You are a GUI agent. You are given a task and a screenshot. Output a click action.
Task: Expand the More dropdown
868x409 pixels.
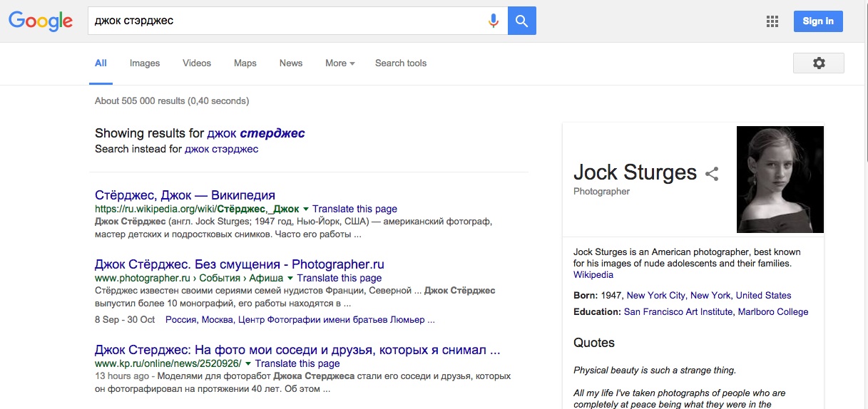pyautogui.click(x=340, y=63)
